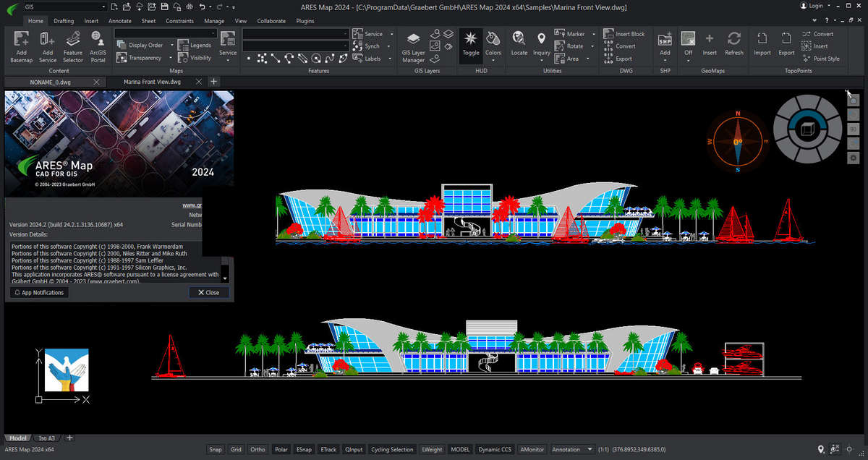This screenshot has height=460, width=868.
Task: Switch to the Iso A3 sheet tab
Action: (47, 438)
